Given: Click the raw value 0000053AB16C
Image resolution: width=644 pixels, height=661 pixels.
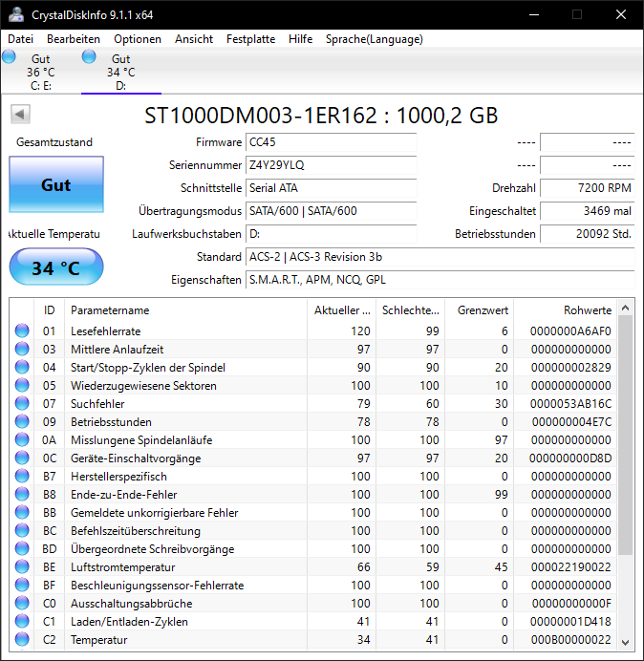Looking at the screenshot, I should [570, 403].
